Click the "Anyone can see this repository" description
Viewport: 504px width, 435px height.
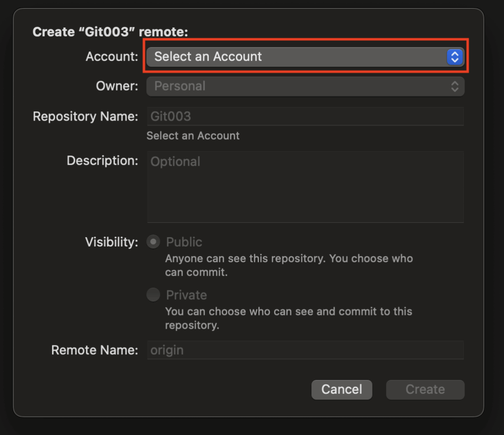coord(289,265)
